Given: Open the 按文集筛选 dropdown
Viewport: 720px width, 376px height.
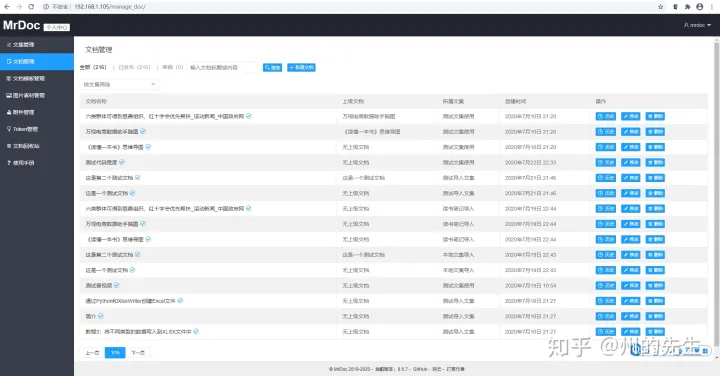Looking at the screenshot, I should [x=119, y=84].
